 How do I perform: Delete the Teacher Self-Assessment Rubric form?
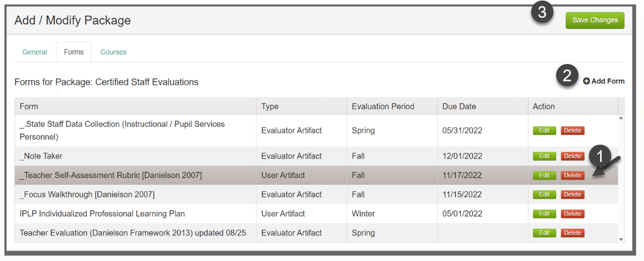[x=572, y=175]
